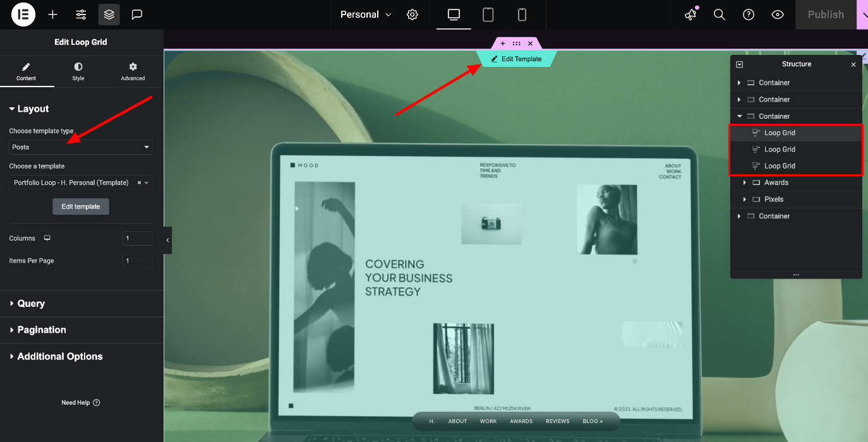This screenshot has height=442, width=868.
Task: Switch to tablet device view
Action: 488,15
